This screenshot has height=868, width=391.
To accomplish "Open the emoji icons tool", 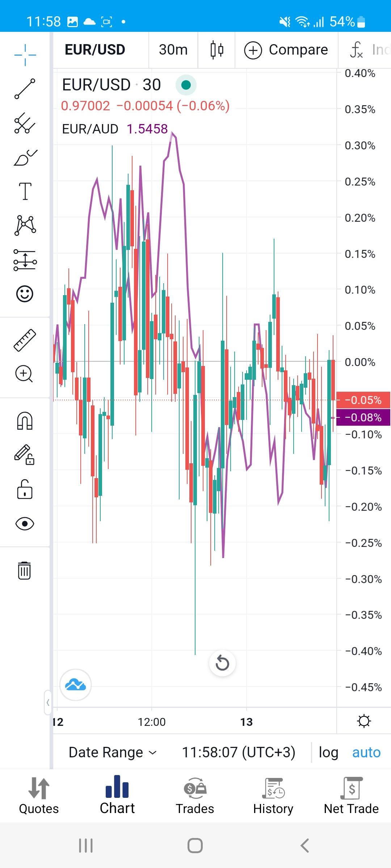I will click(25, 294).
